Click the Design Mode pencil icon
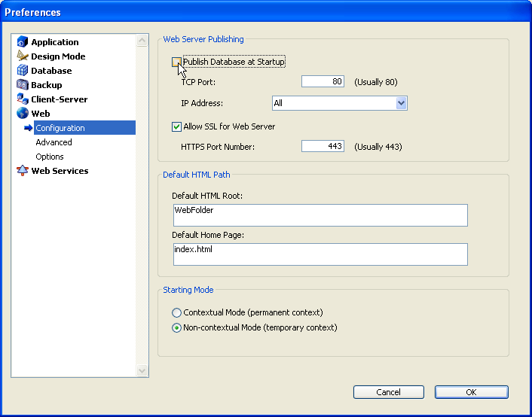 point(23,56)
